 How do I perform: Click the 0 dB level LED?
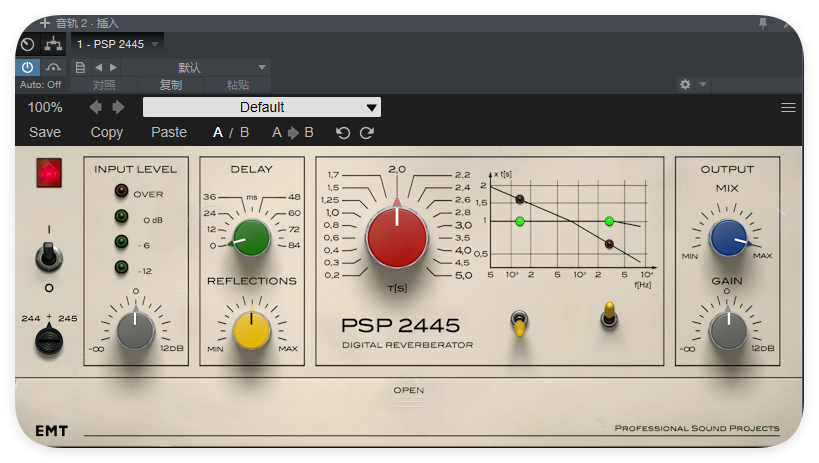tap(121, 216)
